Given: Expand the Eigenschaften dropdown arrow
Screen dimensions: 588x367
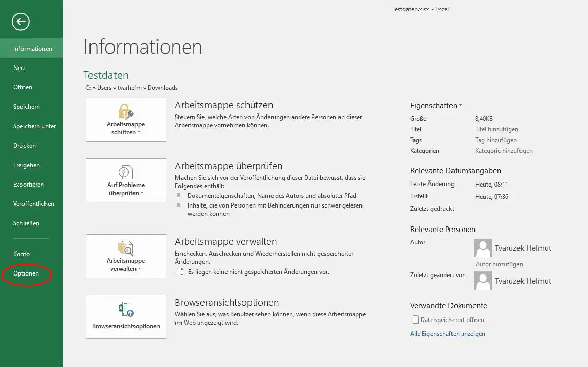Looking at the screenshot, I should point(460,106).
